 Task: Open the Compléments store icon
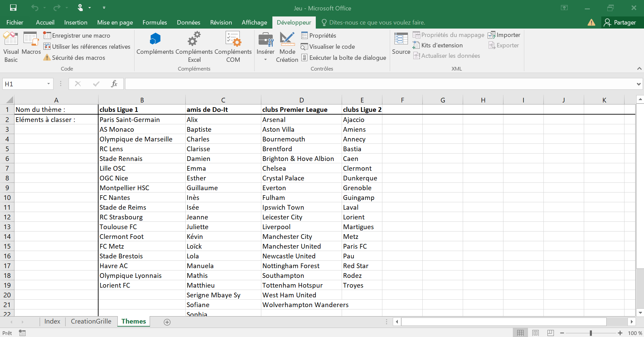click(155, 43)
